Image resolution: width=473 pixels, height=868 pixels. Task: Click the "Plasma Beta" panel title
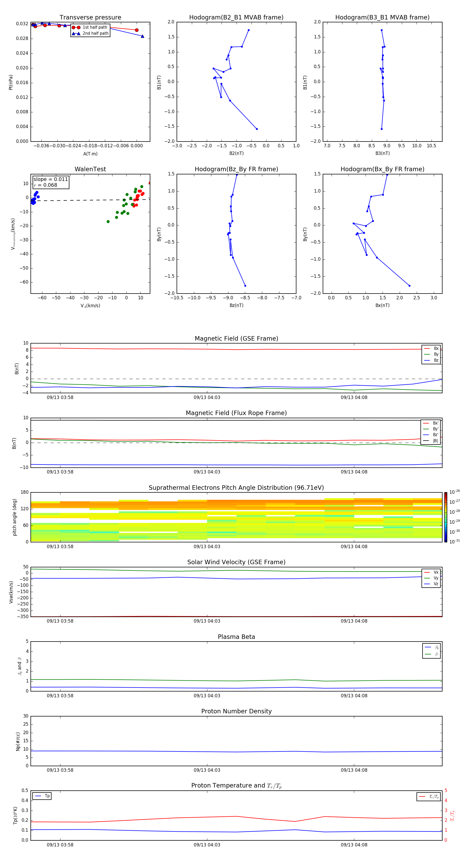[x=236, y=637]
